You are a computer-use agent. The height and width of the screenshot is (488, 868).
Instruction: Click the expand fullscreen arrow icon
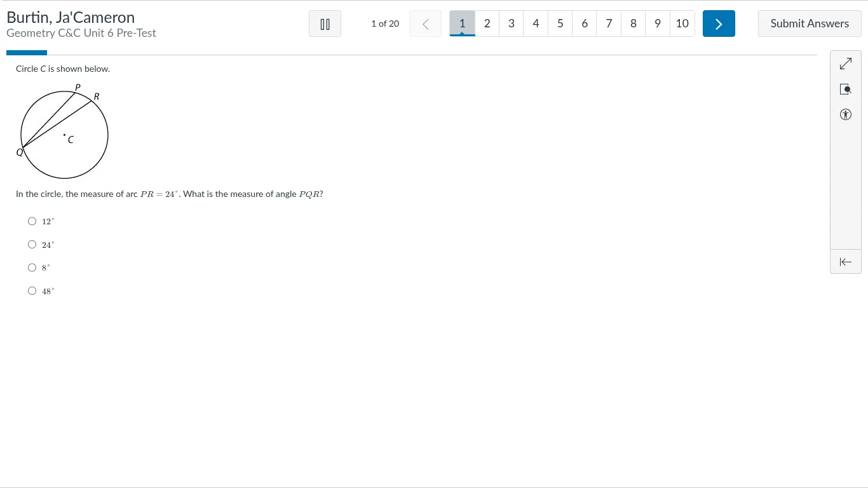coord(845,64)
